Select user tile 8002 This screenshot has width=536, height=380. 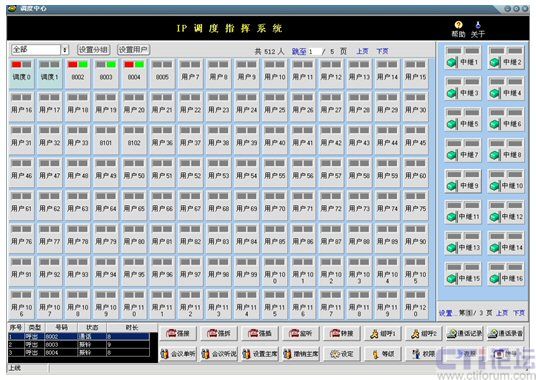[x=78, y=73]
